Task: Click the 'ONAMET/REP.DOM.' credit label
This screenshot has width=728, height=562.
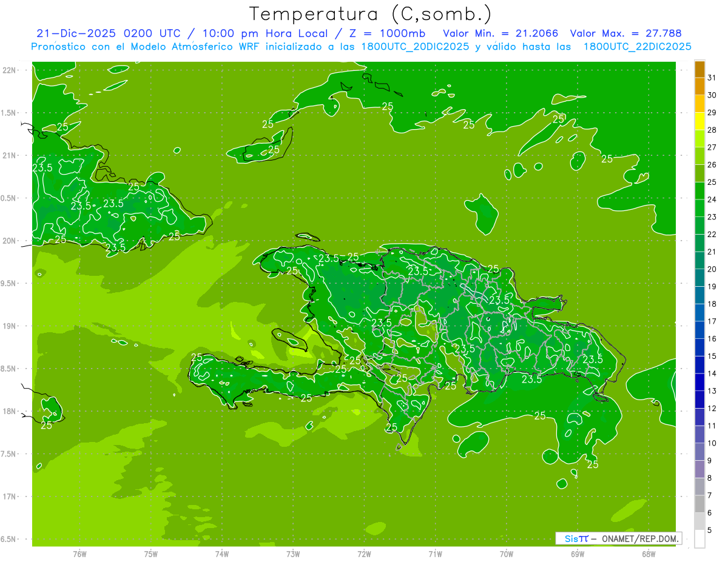Action: click(x=640, y=538)
